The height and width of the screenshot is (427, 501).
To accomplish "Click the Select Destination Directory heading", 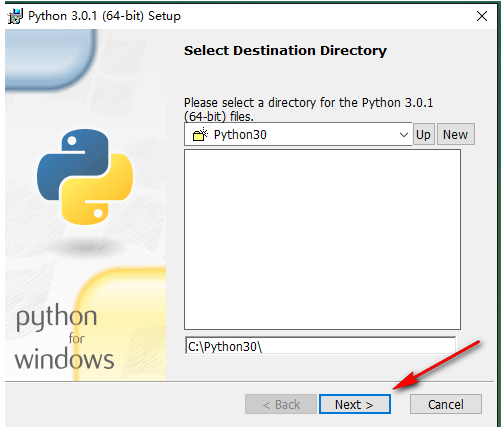I will coord(285,51).
